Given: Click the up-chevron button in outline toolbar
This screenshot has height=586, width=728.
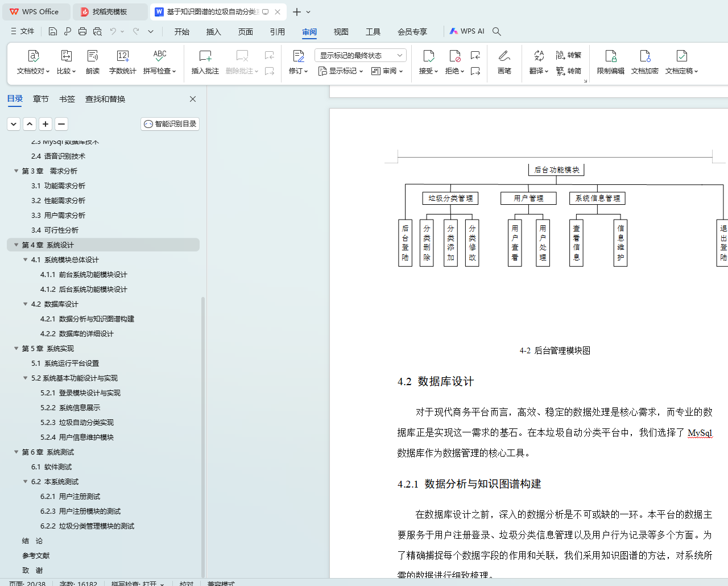Looking at the screenshot, I should [30, 123].
